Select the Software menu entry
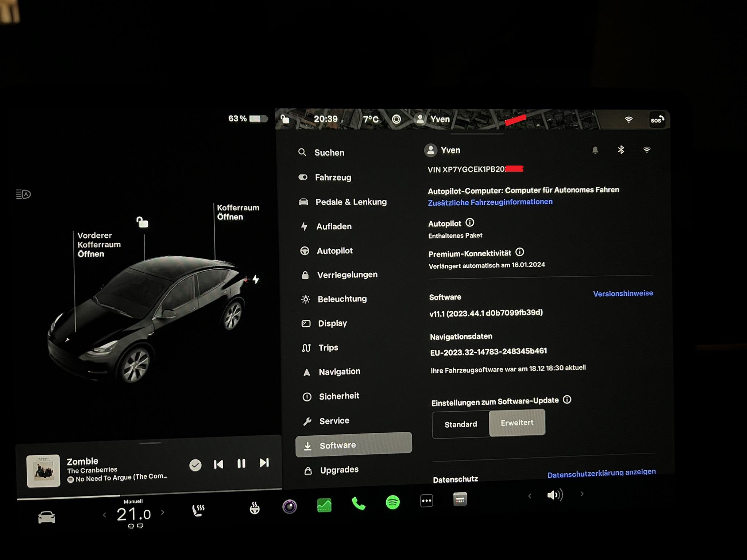 click(x=353, y=445)
